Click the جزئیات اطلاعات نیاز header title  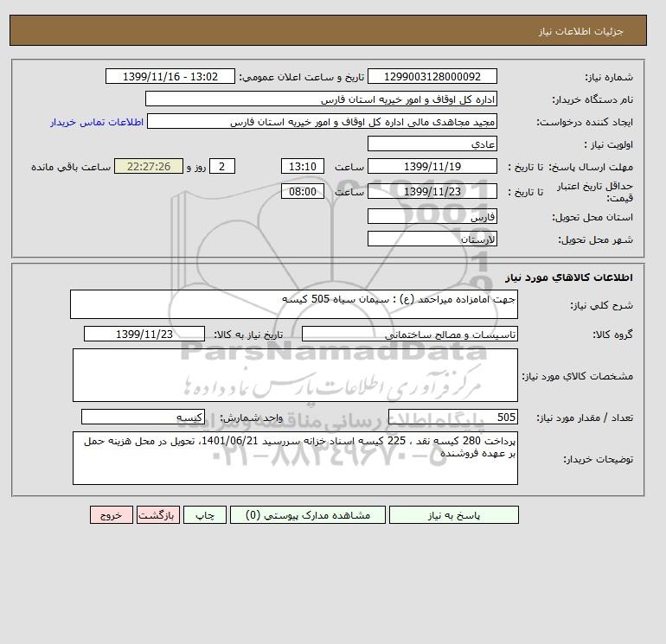(x=580, y=31)
